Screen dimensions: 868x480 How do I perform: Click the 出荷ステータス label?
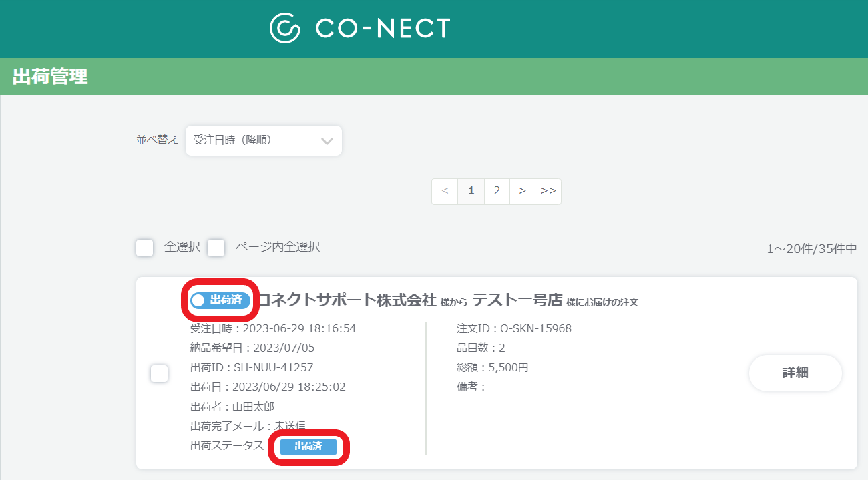227,446
